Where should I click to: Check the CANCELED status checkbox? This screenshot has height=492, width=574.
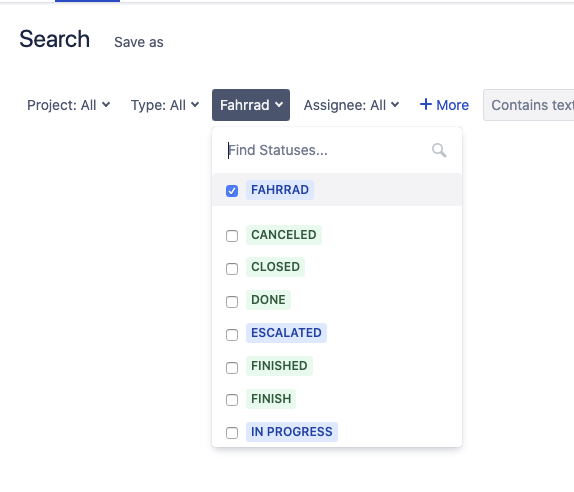pos(232,236)
